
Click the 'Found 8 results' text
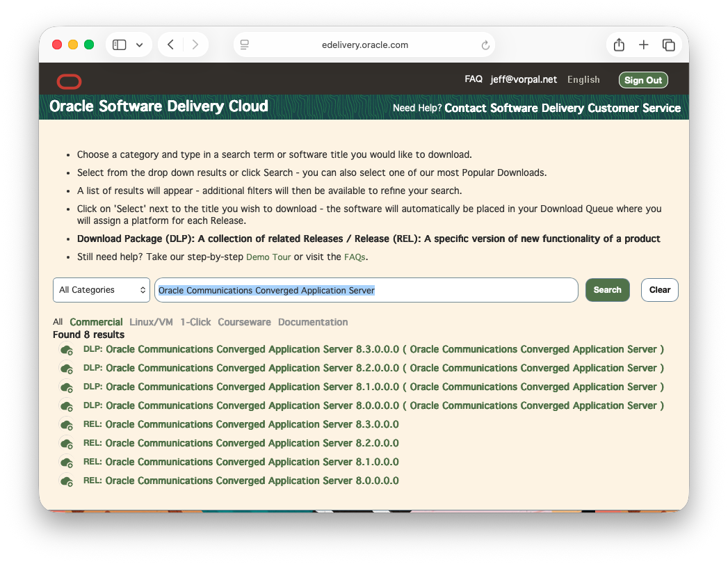89,335
